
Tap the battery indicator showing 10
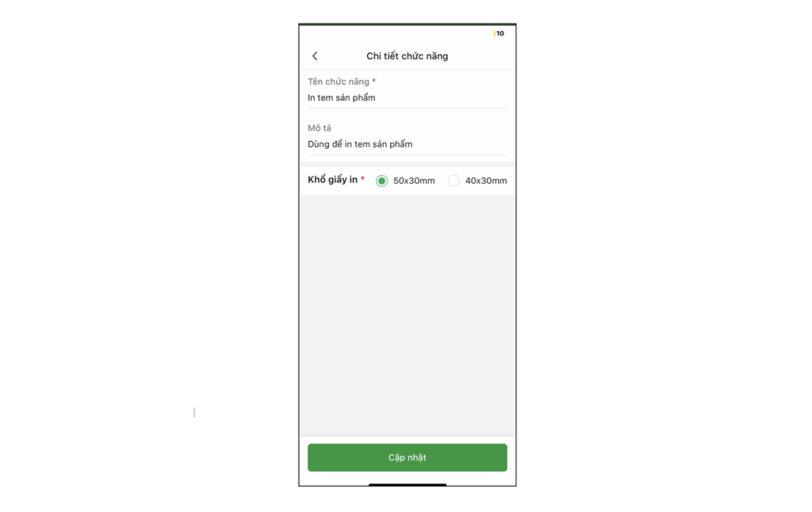tap(500, 33)
